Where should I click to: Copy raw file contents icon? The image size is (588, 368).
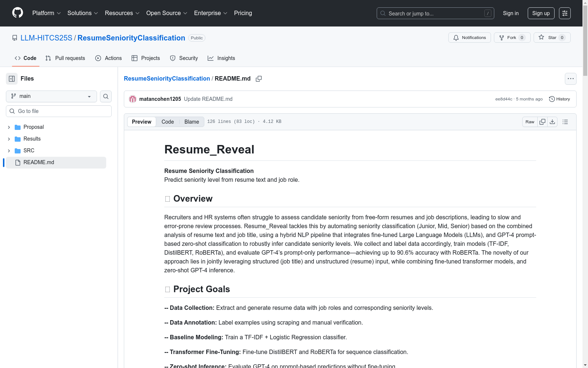coord(542,122)
